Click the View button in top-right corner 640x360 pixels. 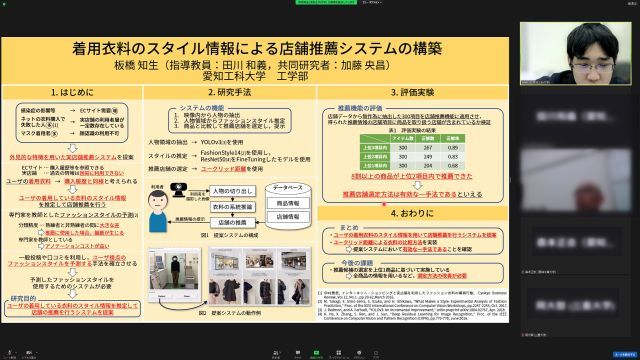click(632, 3)
